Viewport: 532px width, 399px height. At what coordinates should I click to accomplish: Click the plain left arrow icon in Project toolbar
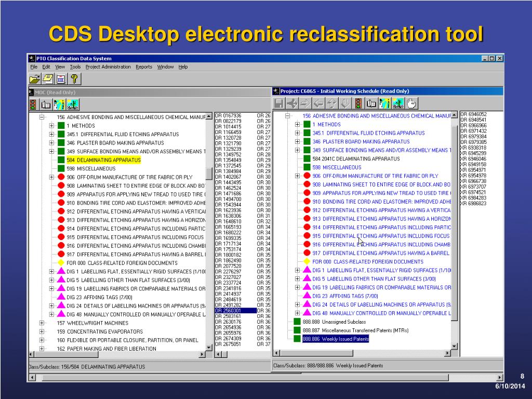point(318,103)
